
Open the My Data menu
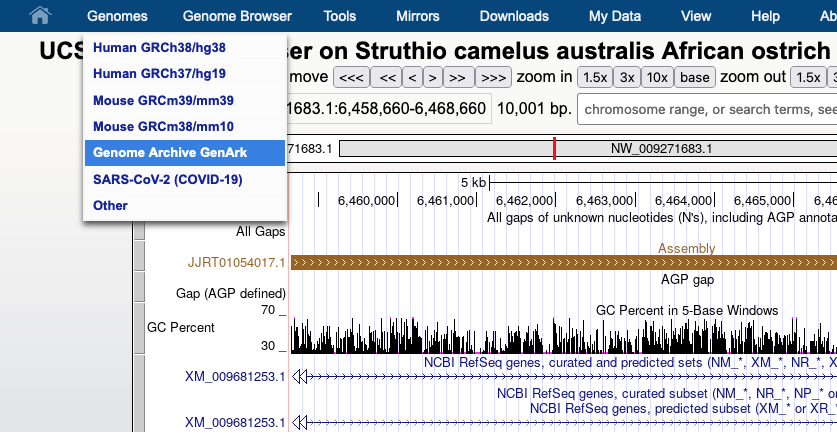point(614,16)
